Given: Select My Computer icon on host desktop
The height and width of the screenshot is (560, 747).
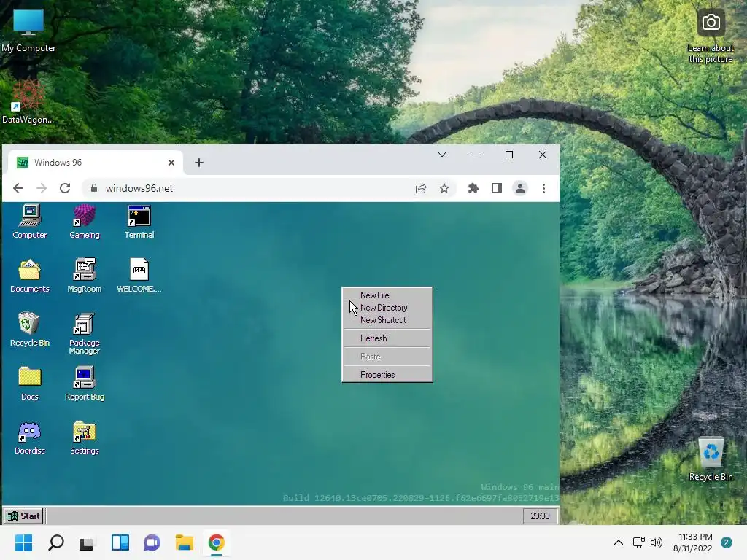Looking at the screenshot, I should [28, 29].
